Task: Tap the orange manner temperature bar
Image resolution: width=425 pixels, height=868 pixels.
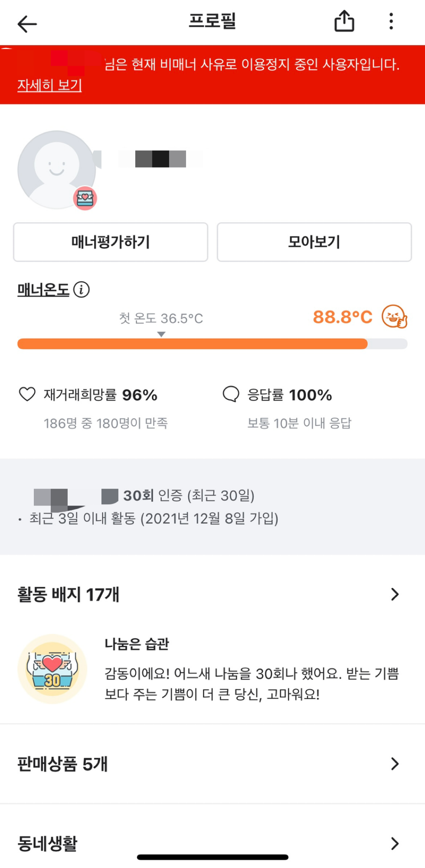Action: pyautogui.click(x=193, y=344)
